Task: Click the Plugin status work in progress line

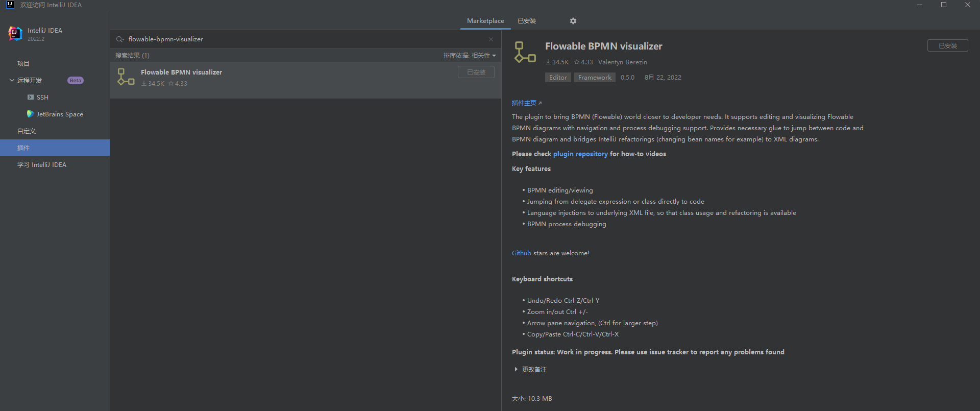Action: pyautogui.click(x=648, y=352)
